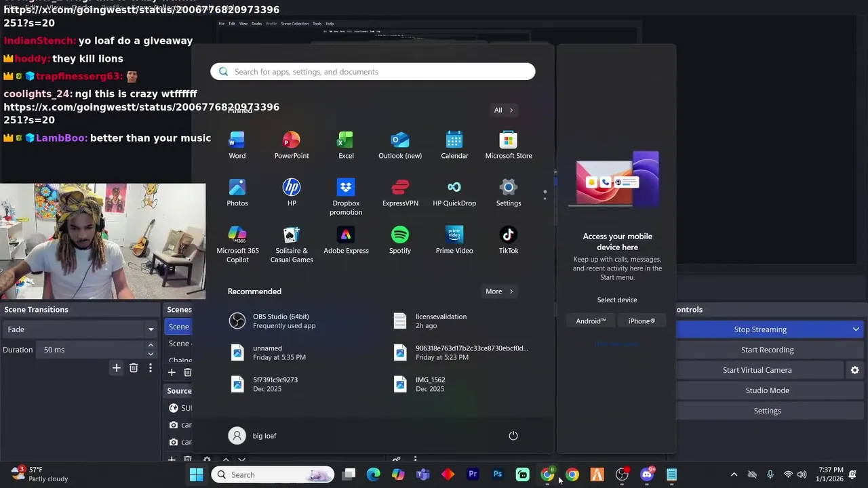Enable Studio Mode
Screen dimensions: 868x488
pyautogui.click(x=767, y=390)
